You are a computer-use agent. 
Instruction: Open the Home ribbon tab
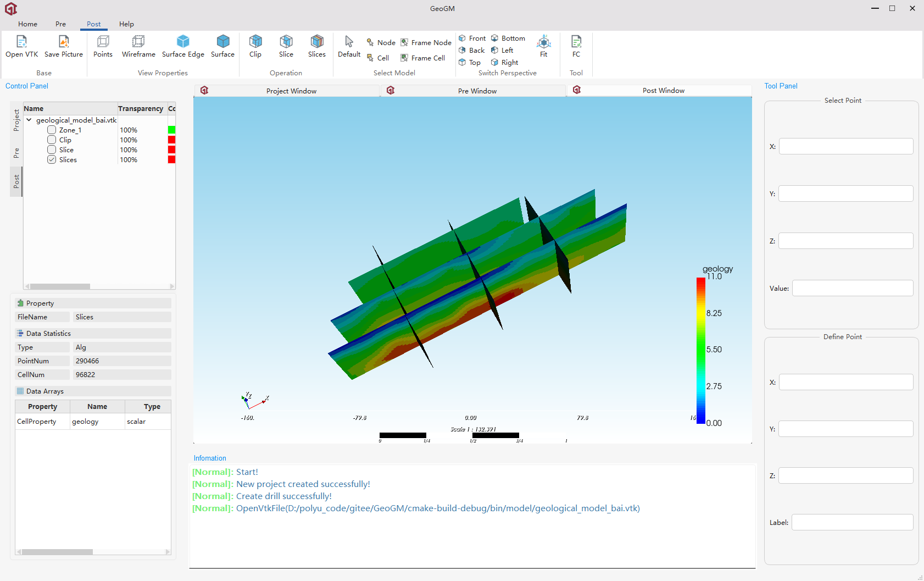[27, 24]
